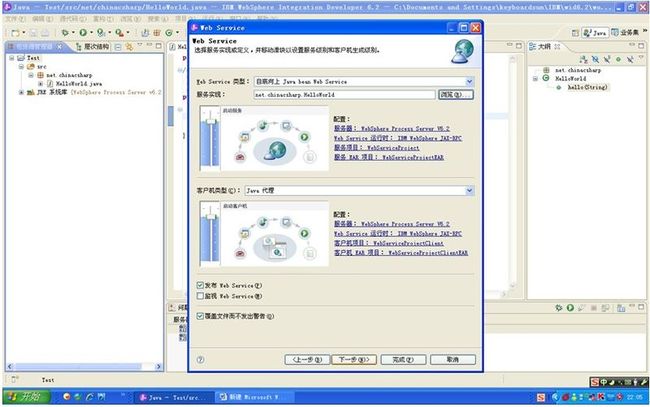Image resolution: width=650 pixels, height=407 pixels.
Task: Click the green Run icon in main toolbar
Action: pyautogui.click(x=83, y=32)
